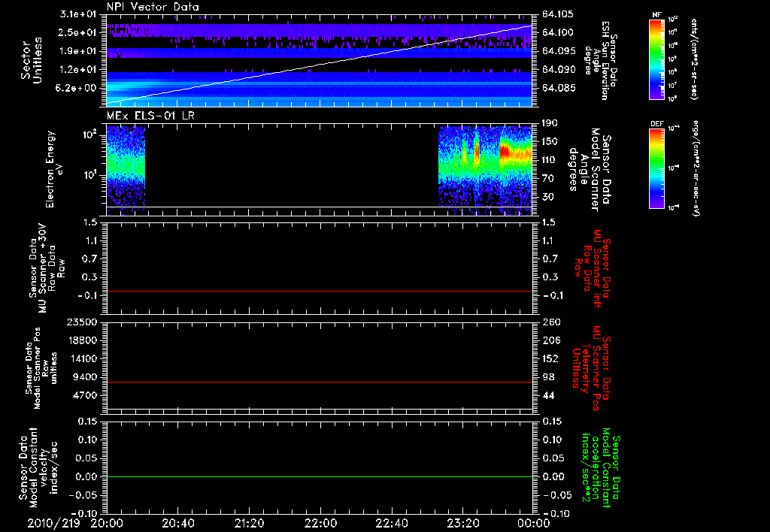Click the 'Electron Energy eV' axis title
770x532 pixels.
[x=55, y=169]
